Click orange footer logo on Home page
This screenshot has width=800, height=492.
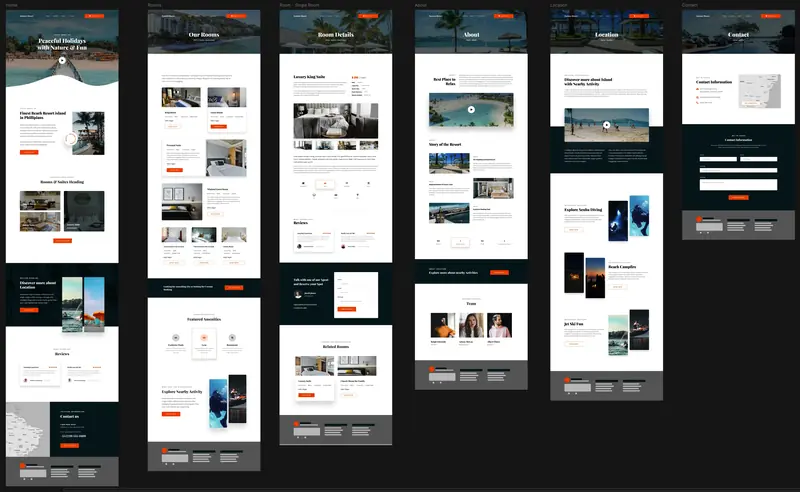[22, 465]
